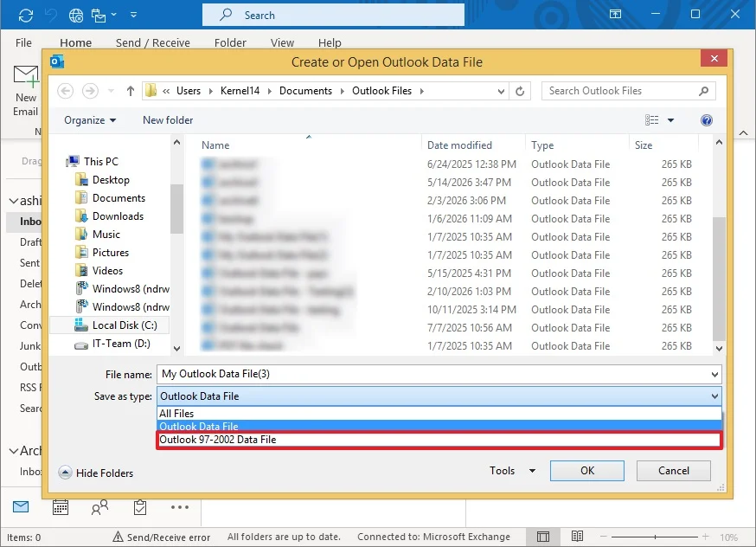Collapse the Save as type dropdown

click(714, 396)
